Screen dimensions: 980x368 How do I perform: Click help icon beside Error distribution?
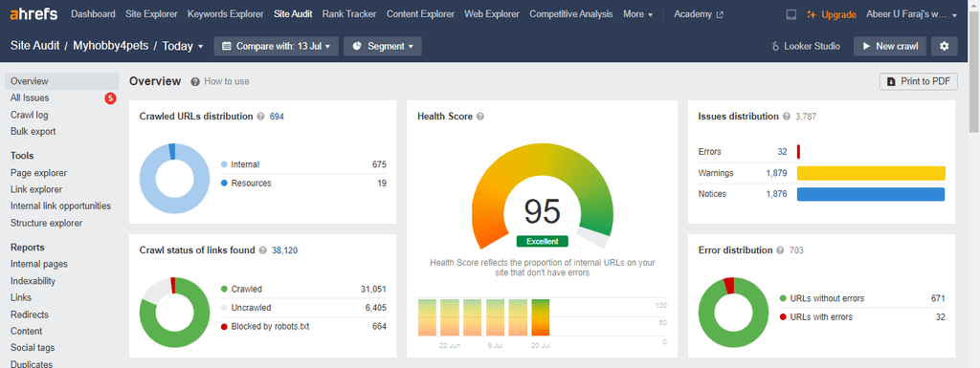point(780,250)
